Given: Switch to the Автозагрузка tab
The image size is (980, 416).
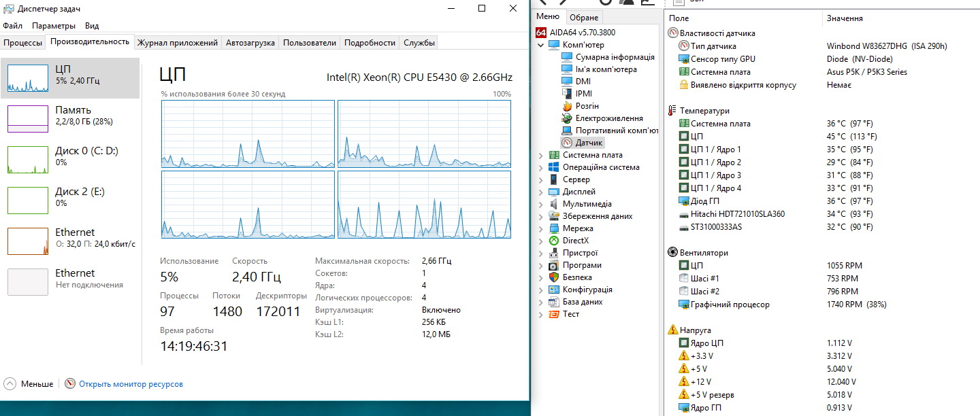Looking at the screenshot, I should [x=250, y=43].
